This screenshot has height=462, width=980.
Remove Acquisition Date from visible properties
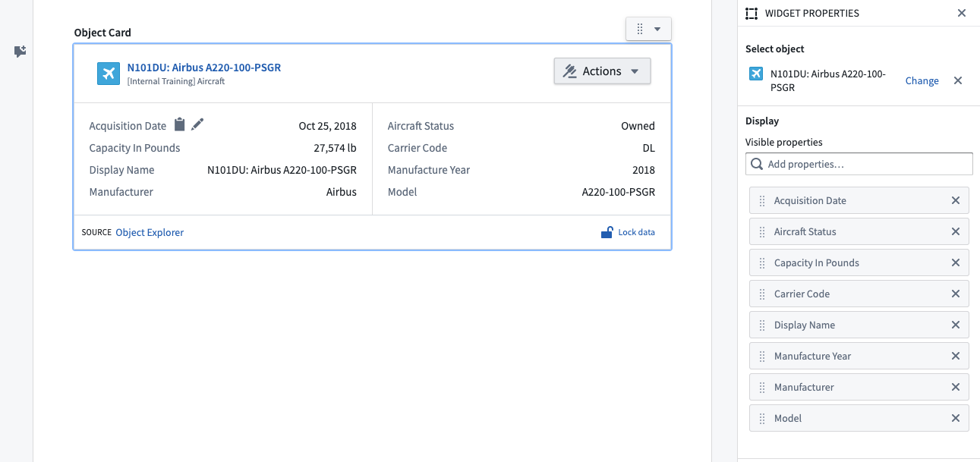(x=956, y=200)
